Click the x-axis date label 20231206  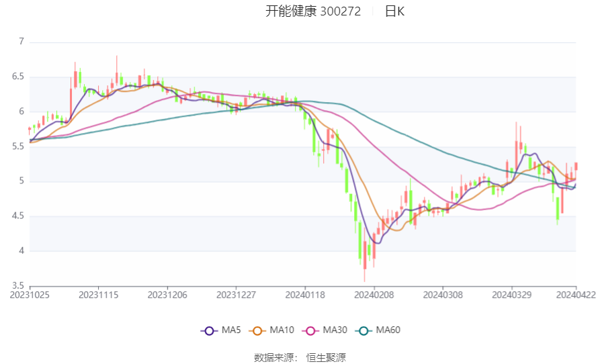(x=167, y=295)
